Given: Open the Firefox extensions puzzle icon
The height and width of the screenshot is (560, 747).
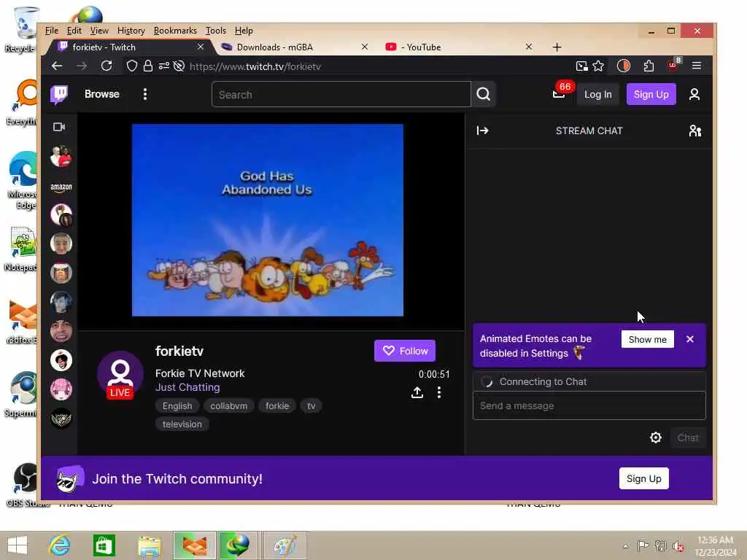Looking at the screenshot, I should [649, 66].
